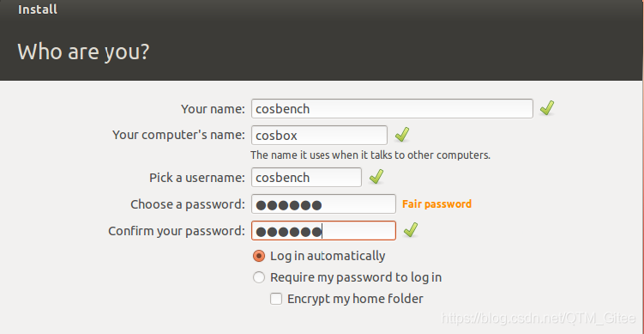This screenshot has width=644, height=334.
Task: Focus the computer's name field containing cosbox
Action: pos(319,136)
